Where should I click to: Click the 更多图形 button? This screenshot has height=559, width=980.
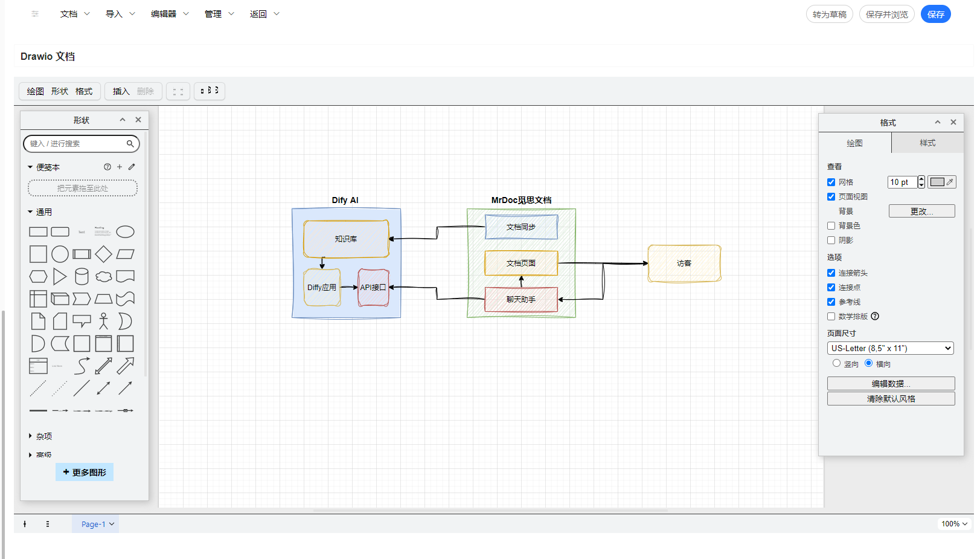(85, 473)
